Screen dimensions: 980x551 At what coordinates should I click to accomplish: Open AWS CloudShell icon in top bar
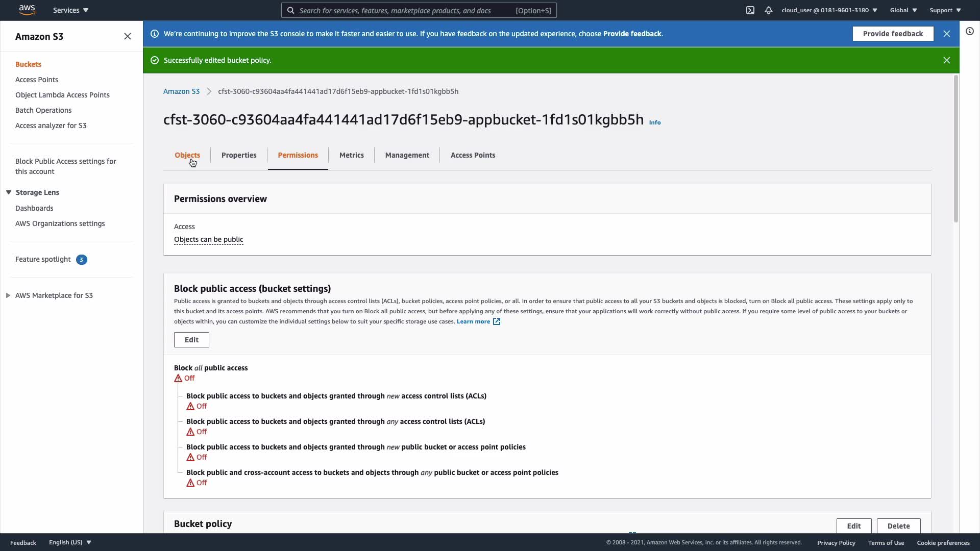[750, 10]
